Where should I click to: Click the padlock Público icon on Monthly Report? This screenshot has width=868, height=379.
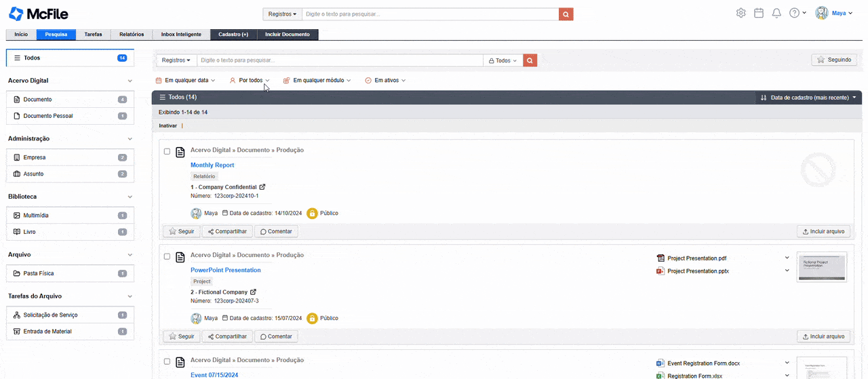tap(312, 213)
